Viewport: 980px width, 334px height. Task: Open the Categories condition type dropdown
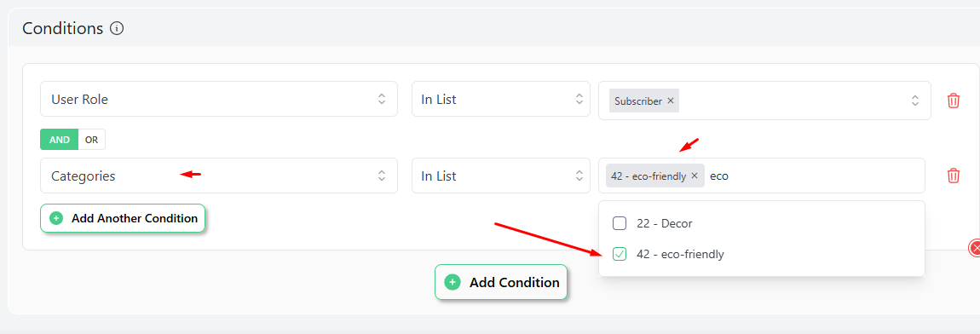click(219, 176)
